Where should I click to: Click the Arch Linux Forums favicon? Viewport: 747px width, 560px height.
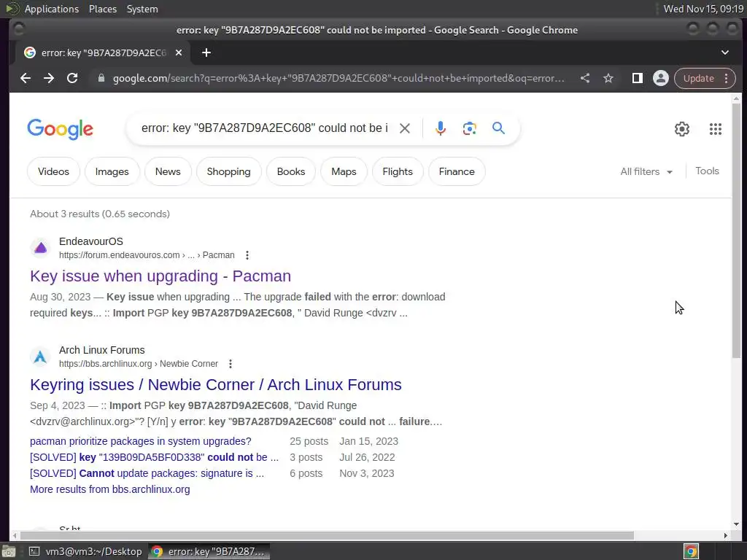point(41,356)
